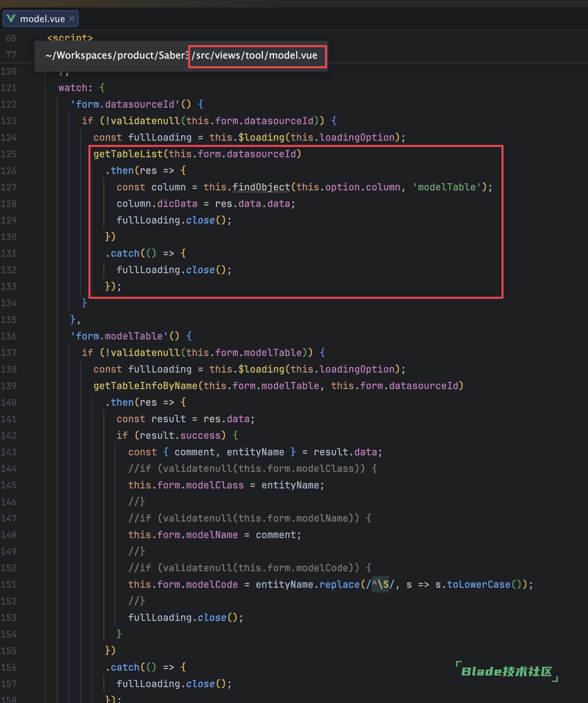Click toLowerCase method on line 151
The image size is (588, 703).
click(x=478, y=584)
